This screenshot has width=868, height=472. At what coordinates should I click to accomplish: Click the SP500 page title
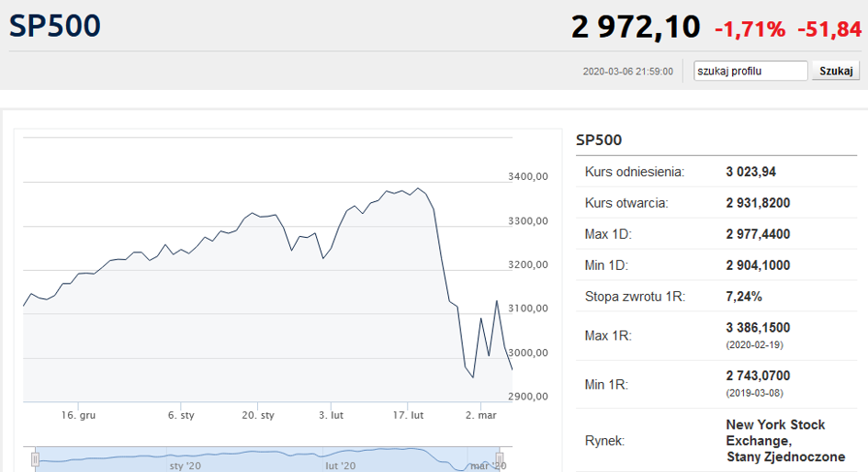point(55,26)
